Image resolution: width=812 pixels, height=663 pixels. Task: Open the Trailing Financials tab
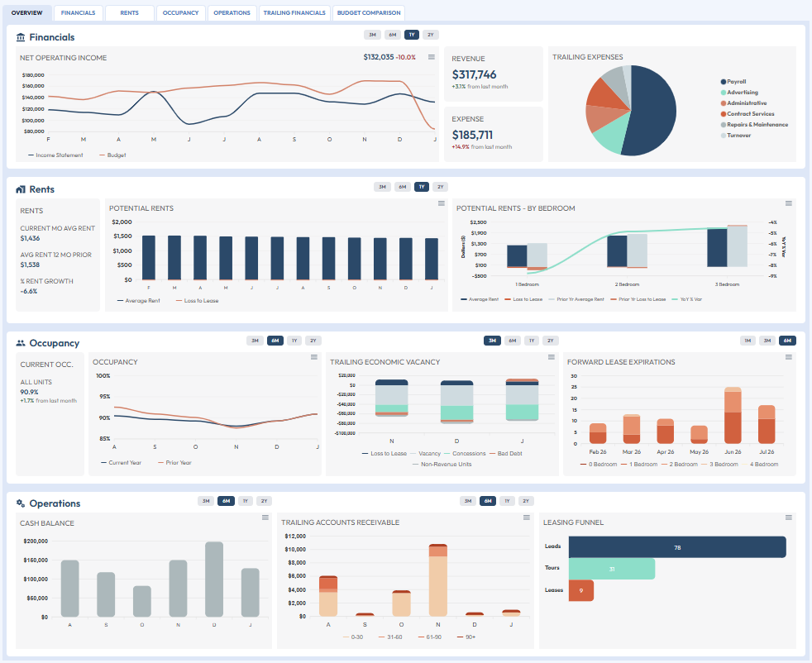point(294,13)
